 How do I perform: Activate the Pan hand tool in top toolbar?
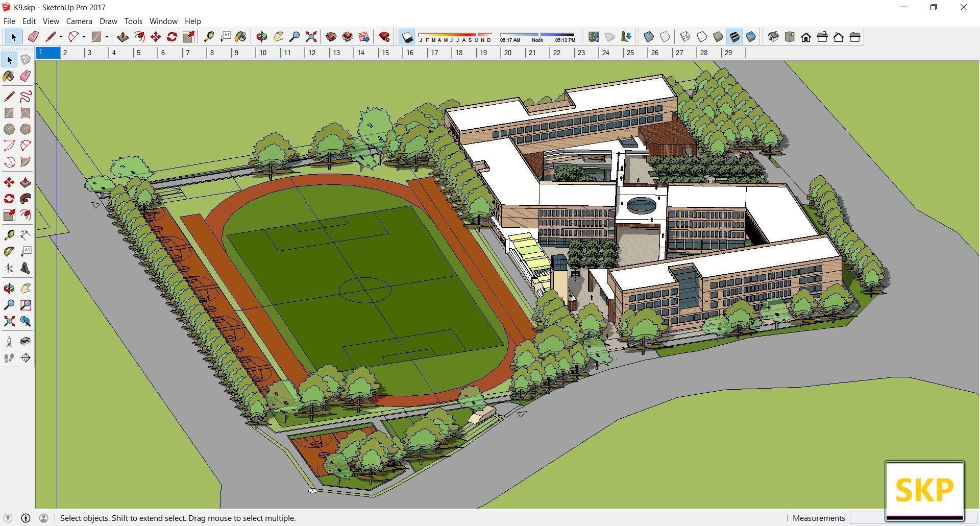(x=278, y=37)
